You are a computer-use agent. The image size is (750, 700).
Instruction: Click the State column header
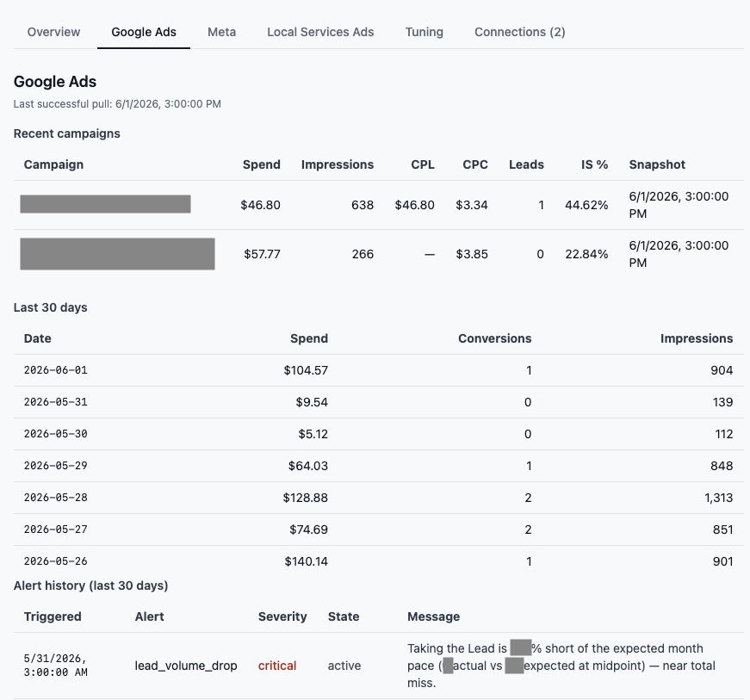pos(344,616)
